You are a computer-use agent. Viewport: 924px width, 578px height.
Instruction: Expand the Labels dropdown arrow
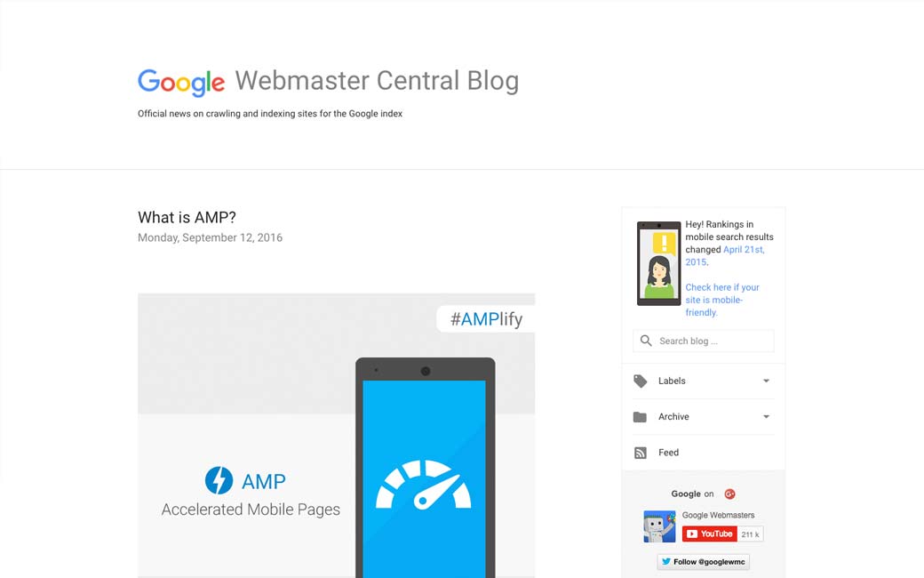766,381
